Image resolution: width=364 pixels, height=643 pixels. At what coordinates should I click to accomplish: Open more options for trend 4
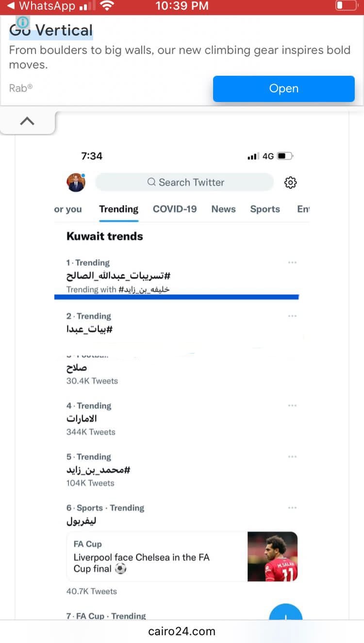[x=292, y=406]
